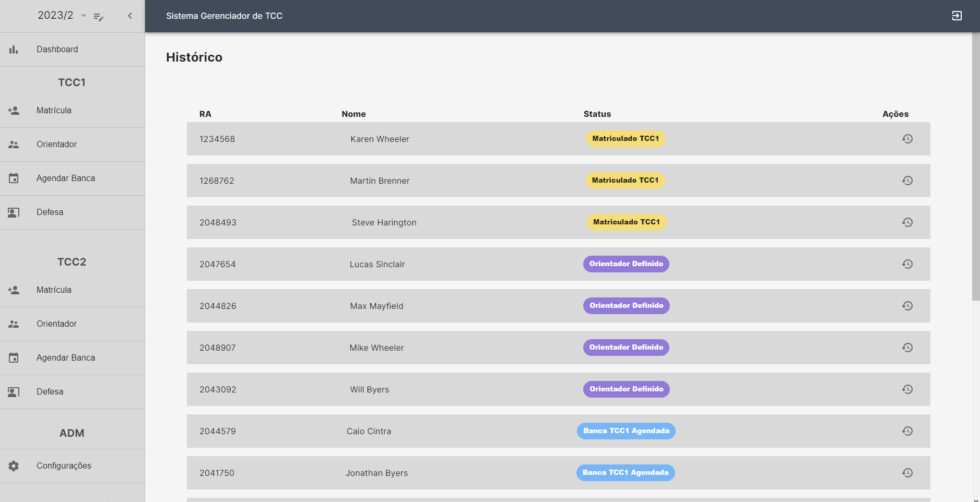Click the Configurações gear icon
The image size is (980, 502).
(x=14, y=466)
